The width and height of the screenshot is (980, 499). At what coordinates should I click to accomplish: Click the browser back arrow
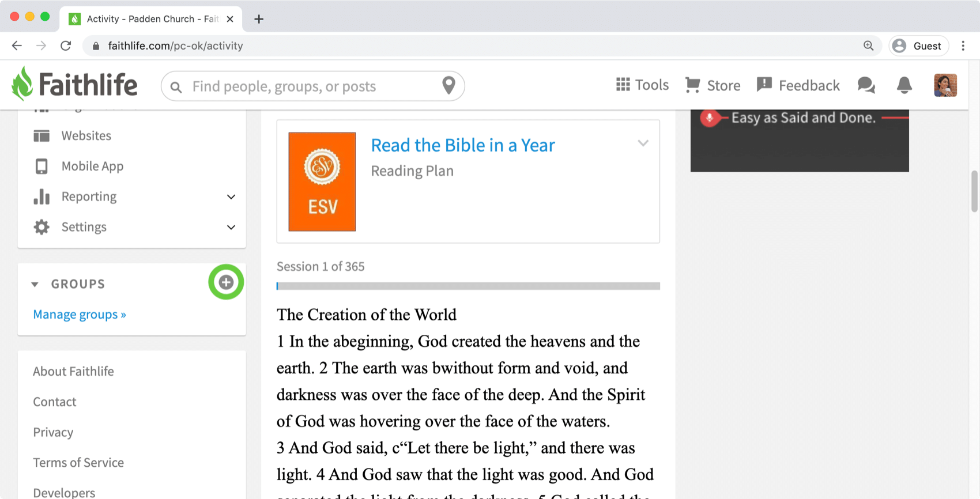[x=17, y=46]
